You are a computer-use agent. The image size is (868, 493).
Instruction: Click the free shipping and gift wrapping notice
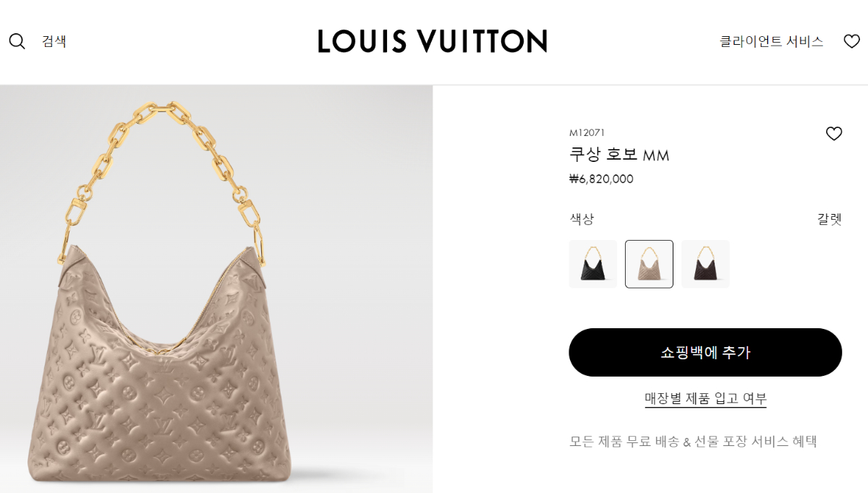pos(693,441)
